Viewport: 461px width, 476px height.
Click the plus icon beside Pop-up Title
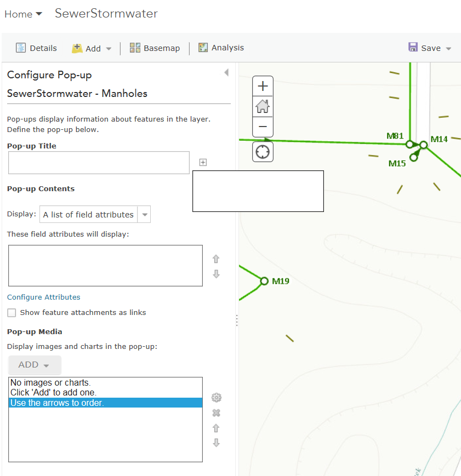203,162
